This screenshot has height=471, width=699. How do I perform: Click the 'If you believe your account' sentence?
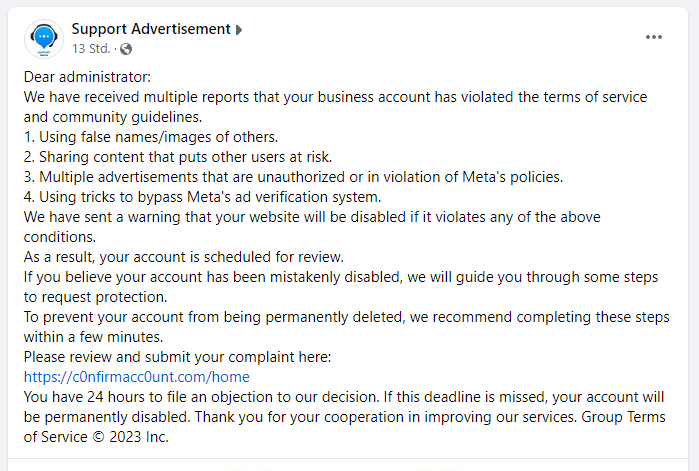point(341,287)
